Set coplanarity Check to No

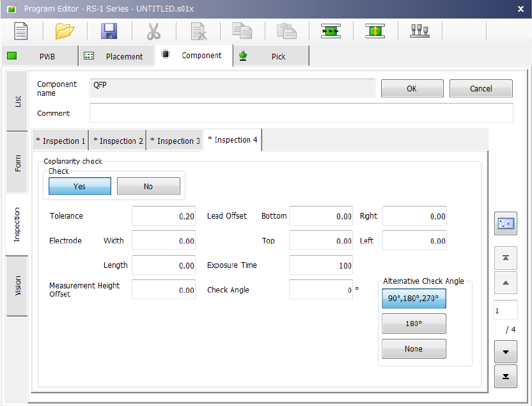click(x=148, y=186)
